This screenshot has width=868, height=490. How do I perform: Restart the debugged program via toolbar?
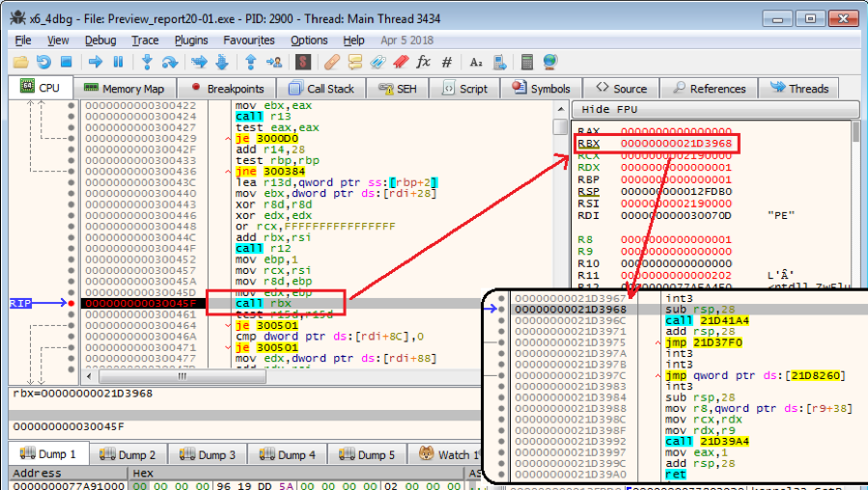[x=44, y=62]
